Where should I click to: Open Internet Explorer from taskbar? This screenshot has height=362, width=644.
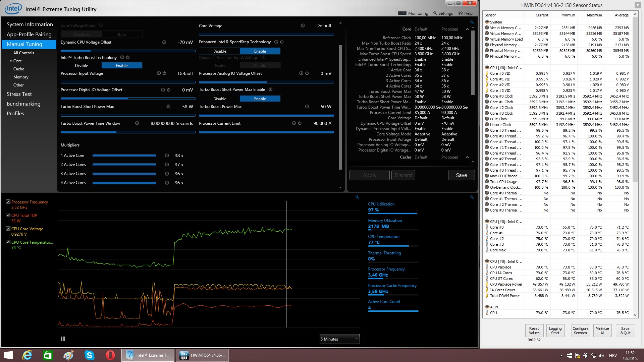(27, 355)
